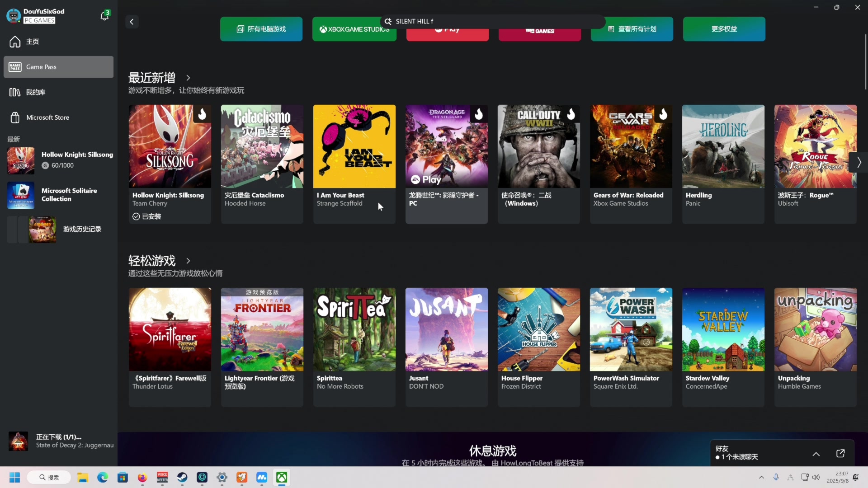Open Microsoft Edge from the taskbar
The width and height of the screenshot is (868, 488).
pos(103,477)
